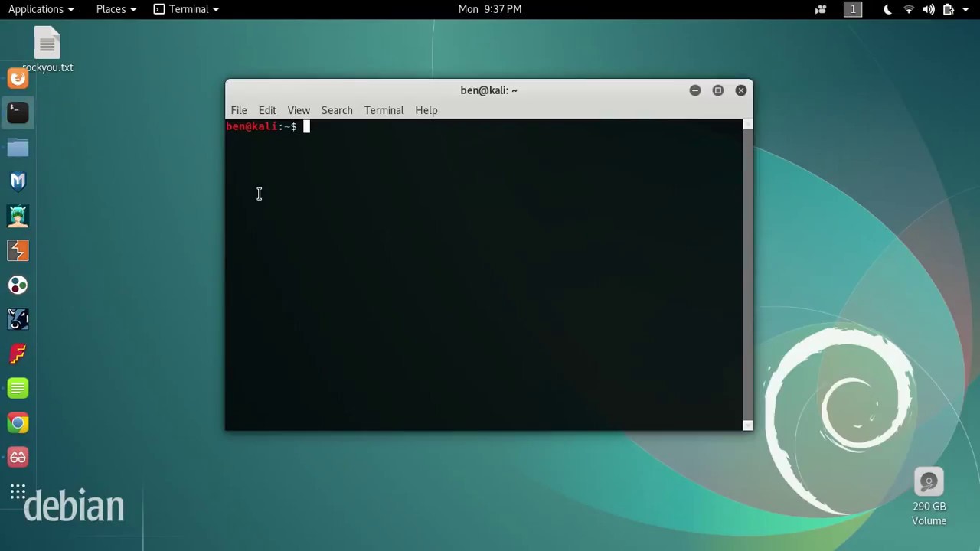Screen dimensions: 980x551
Task: Launch Google Chrome from the dock
Action: pyautogui.click(x=18, y=422)
